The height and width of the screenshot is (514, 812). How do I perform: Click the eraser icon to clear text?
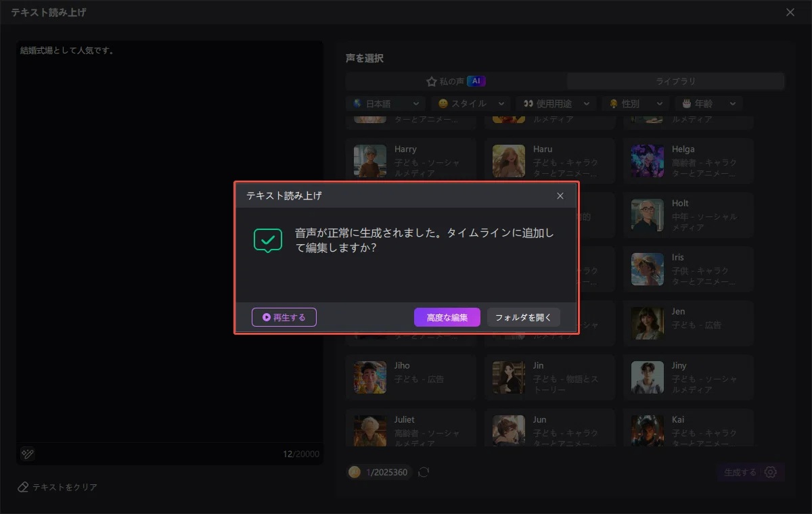[x=24, y=487]
